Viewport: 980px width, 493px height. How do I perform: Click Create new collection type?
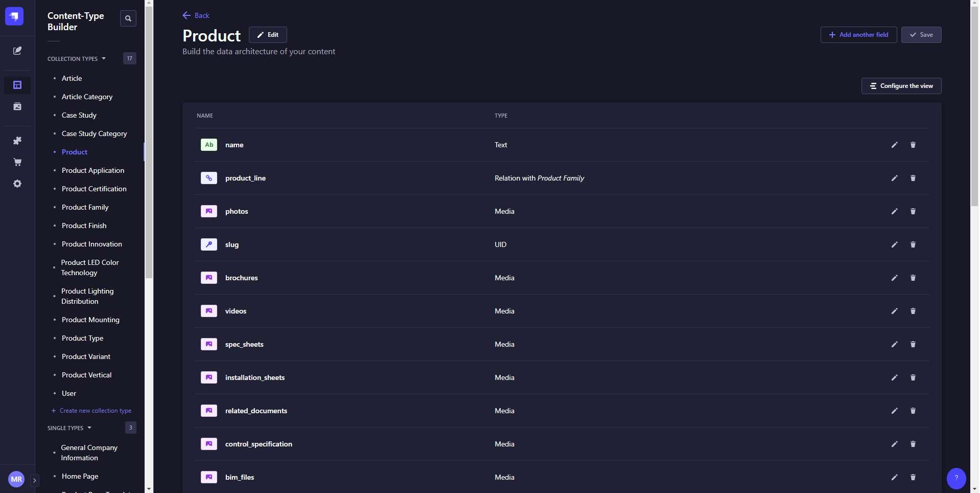point(96,410)
